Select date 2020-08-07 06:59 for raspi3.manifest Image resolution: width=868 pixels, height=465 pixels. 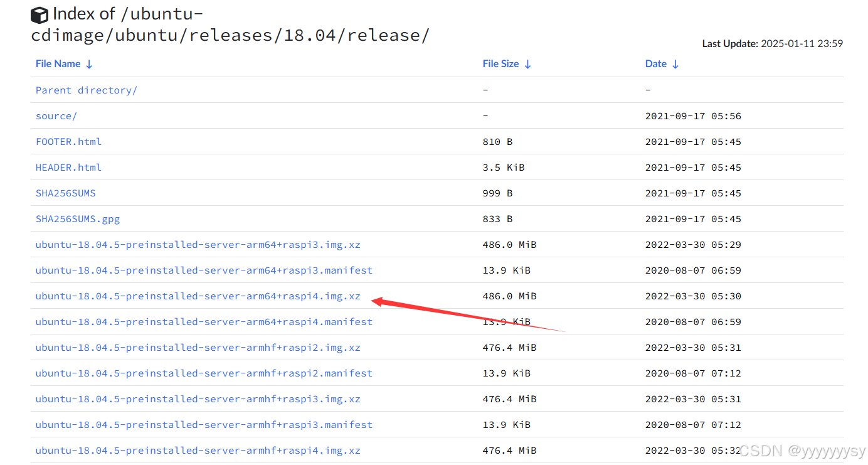click(x=693, y=270)
